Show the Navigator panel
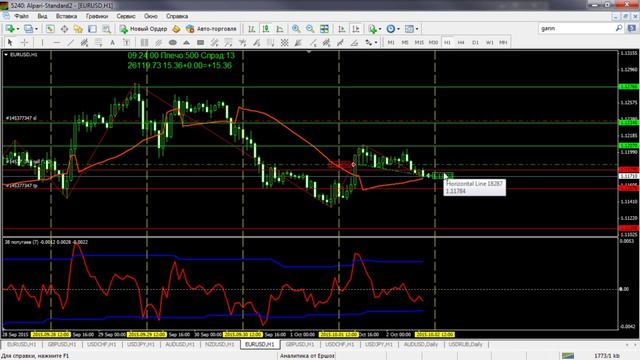 coord(78,29)
